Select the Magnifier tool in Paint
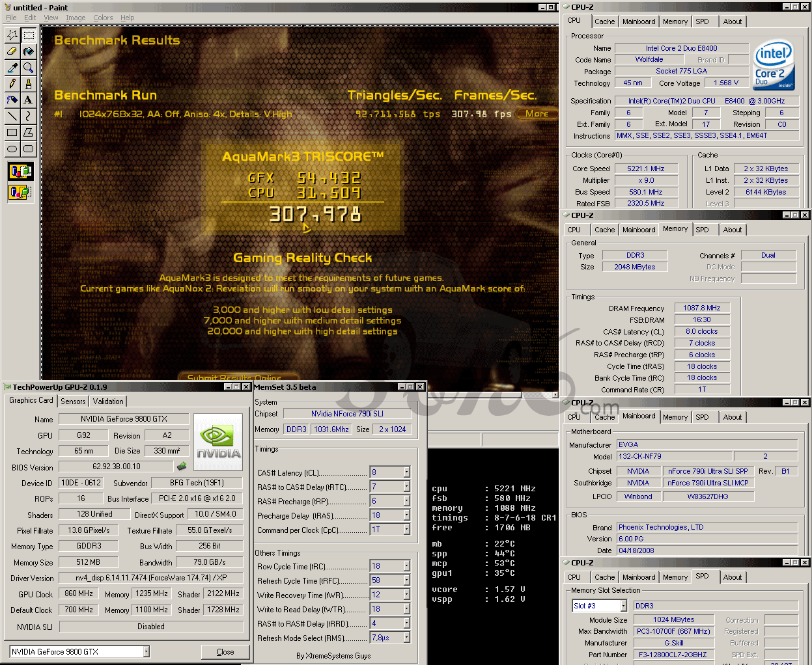Screen dimensions: 812x665 pos(29,68)
